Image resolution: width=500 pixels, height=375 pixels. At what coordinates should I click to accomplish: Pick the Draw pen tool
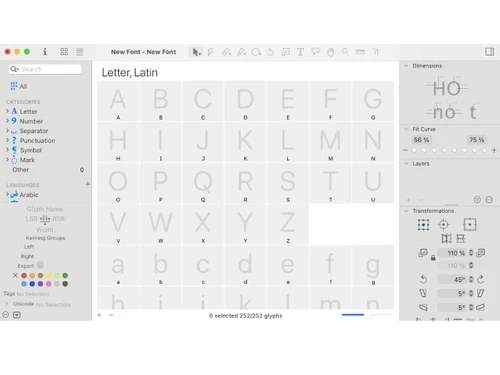pyautogui.click(x=210, y=52)
